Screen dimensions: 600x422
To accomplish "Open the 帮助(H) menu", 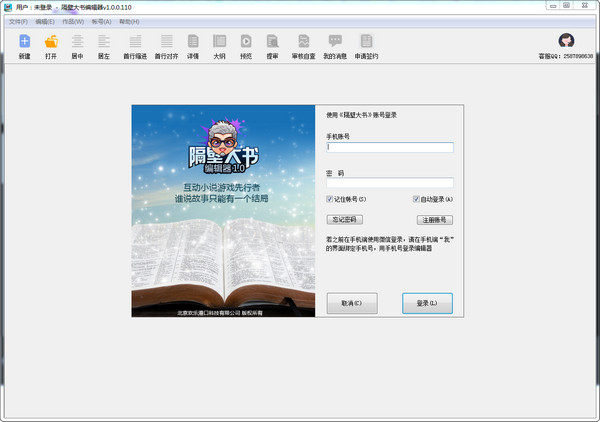I will point(129,22).
